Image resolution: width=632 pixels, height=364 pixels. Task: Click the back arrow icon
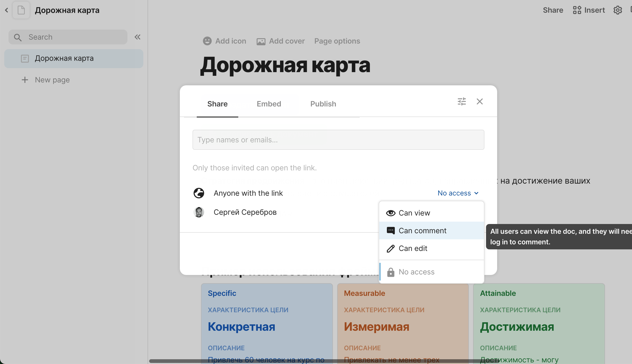(x=7, y=10)
